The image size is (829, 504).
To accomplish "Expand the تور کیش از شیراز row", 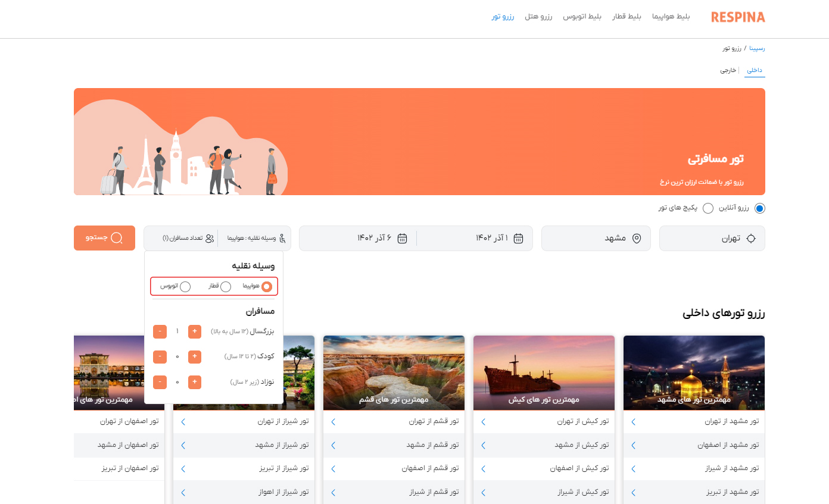I will click(x=484, y=492).
